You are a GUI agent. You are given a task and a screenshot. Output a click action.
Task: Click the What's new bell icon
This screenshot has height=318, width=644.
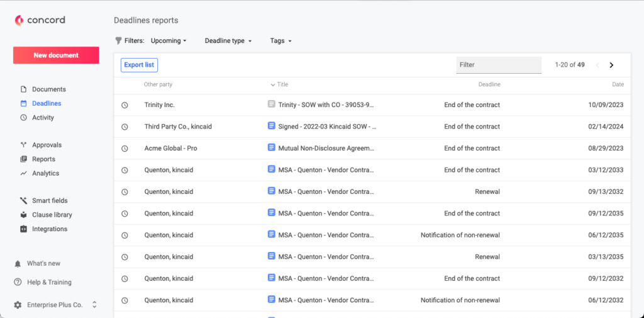point(18,263)
